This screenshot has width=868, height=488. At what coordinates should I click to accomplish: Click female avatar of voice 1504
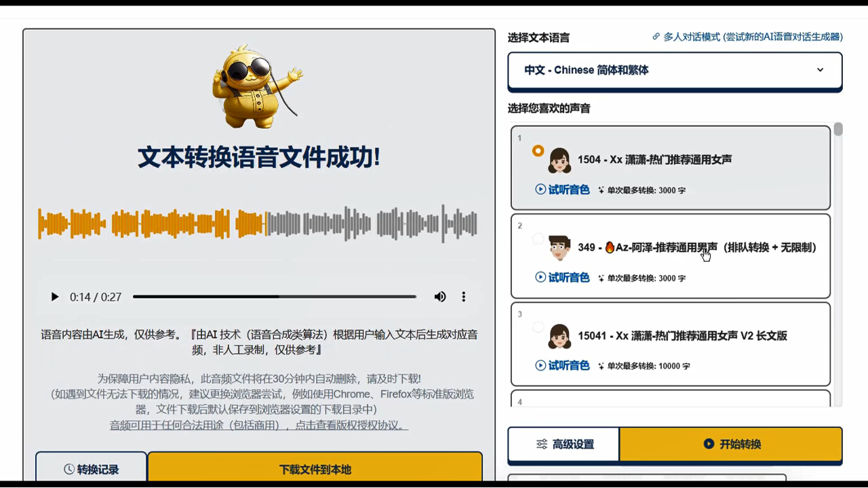click(x=559, y=160)
